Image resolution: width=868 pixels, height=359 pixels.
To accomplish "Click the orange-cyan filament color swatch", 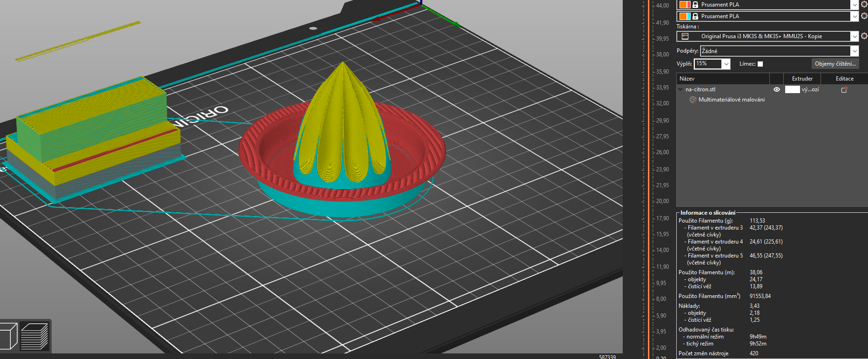I will tap(685, 16).
